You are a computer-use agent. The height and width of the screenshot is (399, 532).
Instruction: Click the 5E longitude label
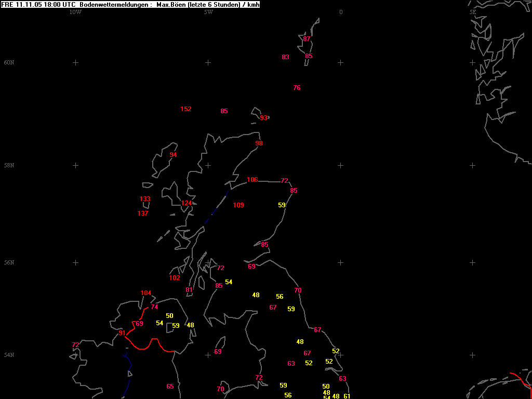tap(473, 12)
